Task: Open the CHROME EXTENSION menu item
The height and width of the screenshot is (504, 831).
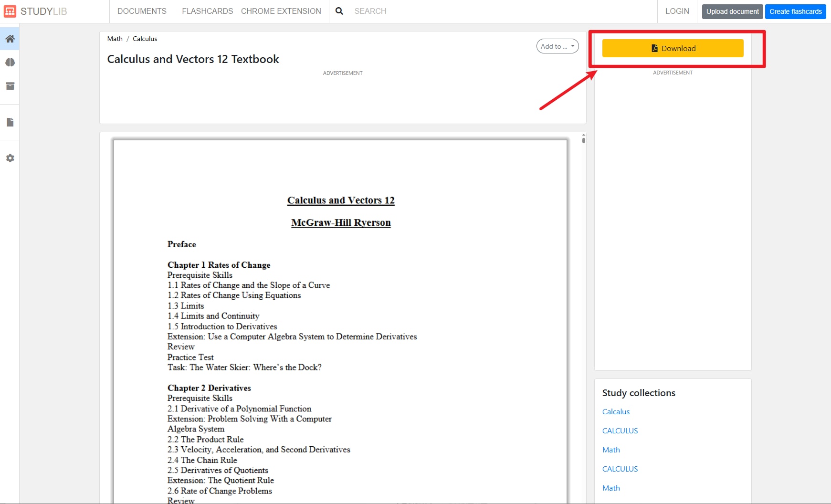Action: [x=281, y=11]
